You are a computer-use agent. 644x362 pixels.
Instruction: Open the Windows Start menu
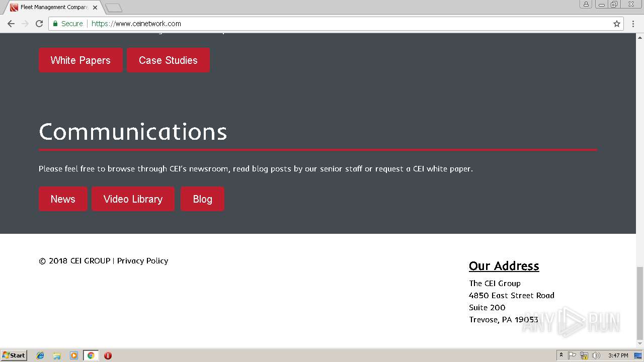point(14,355)
